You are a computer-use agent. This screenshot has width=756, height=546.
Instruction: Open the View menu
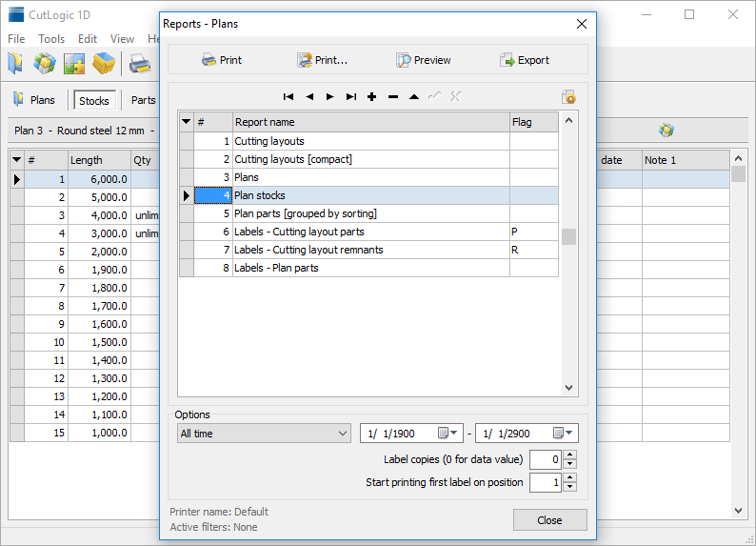coord(122,38)
